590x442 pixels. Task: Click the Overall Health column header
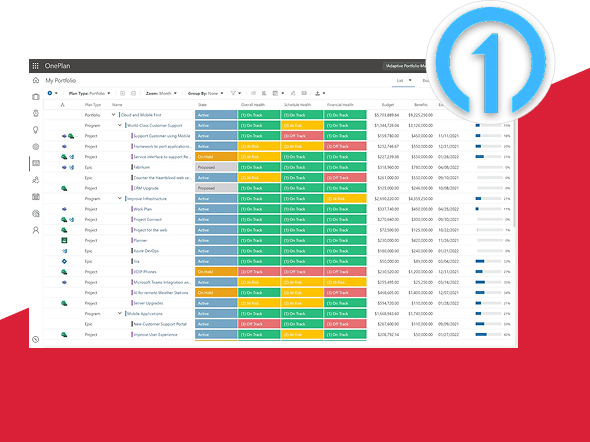coord(253,105)
